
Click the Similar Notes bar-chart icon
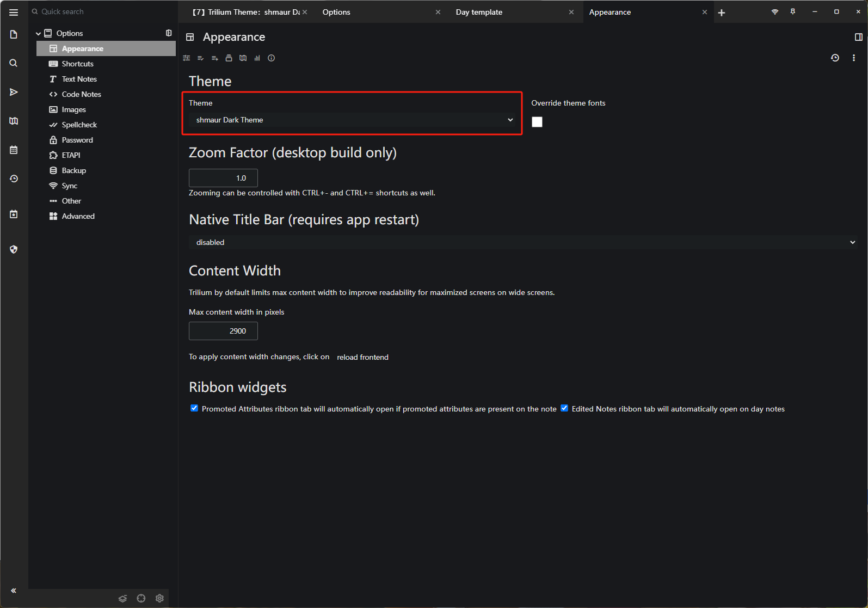(x=257, y=58)
